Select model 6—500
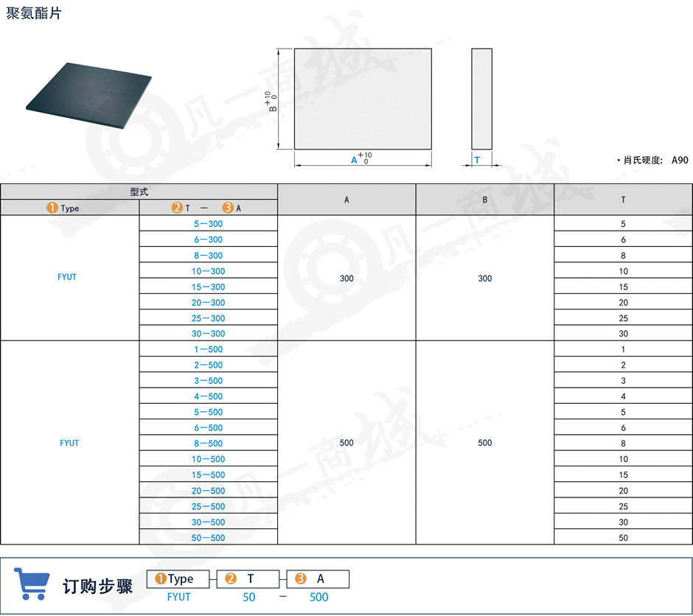Viewport: 693px width, 616px height. pos(208,427)
